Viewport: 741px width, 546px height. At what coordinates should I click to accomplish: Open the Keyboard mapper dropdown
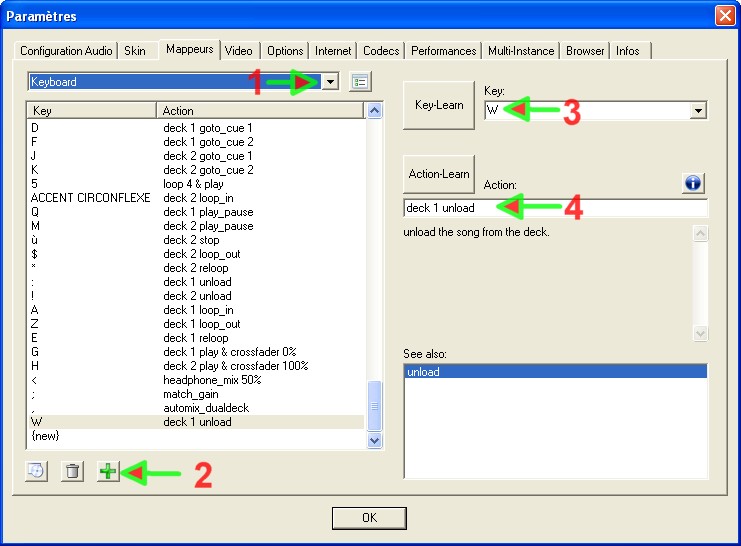pyautogui.click(x=331, y=82)
